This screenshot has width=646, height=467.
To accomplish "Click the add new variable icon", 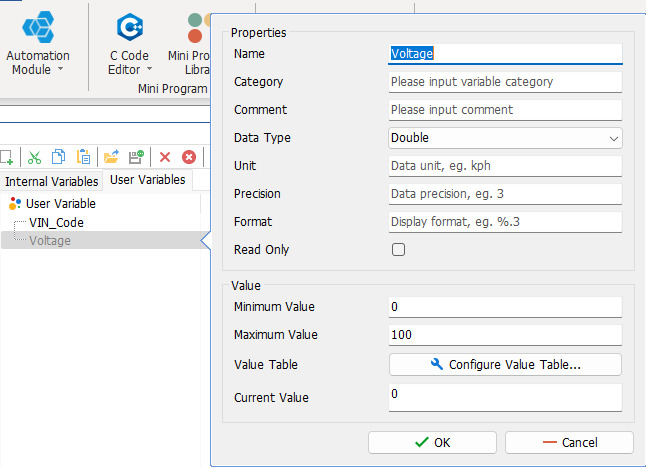I will pos(7,157).
